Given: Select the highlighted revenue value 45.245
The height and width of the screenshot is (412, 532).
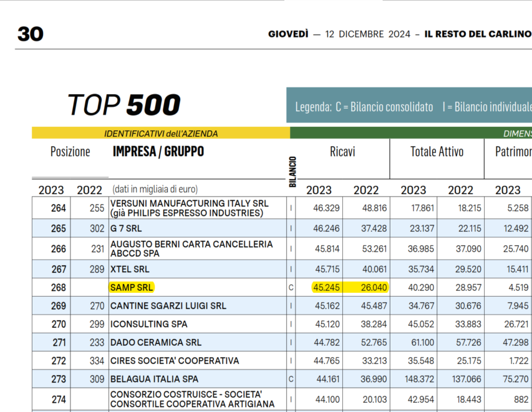Looking at the screenshot, I should pos(326,287).
